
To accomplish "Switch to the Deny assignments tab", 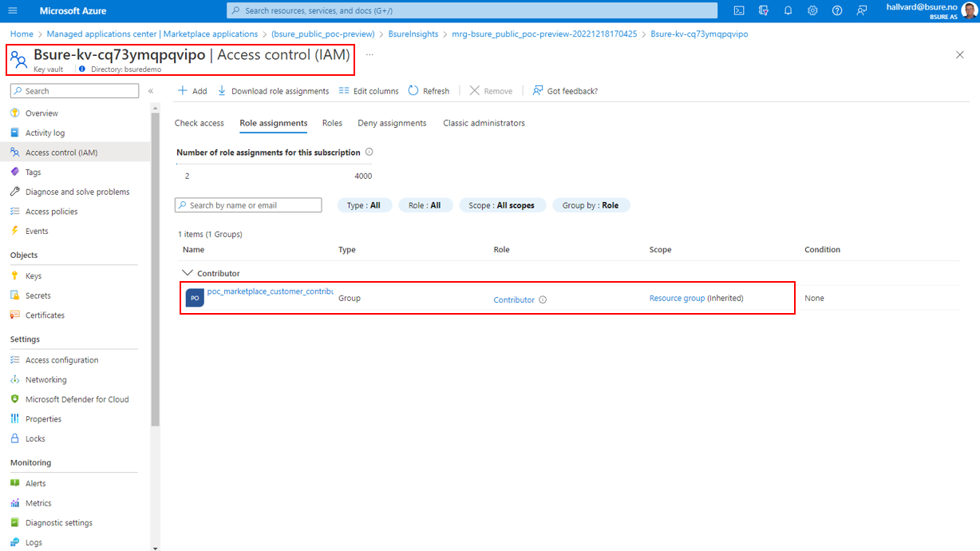I will (392, 123).
